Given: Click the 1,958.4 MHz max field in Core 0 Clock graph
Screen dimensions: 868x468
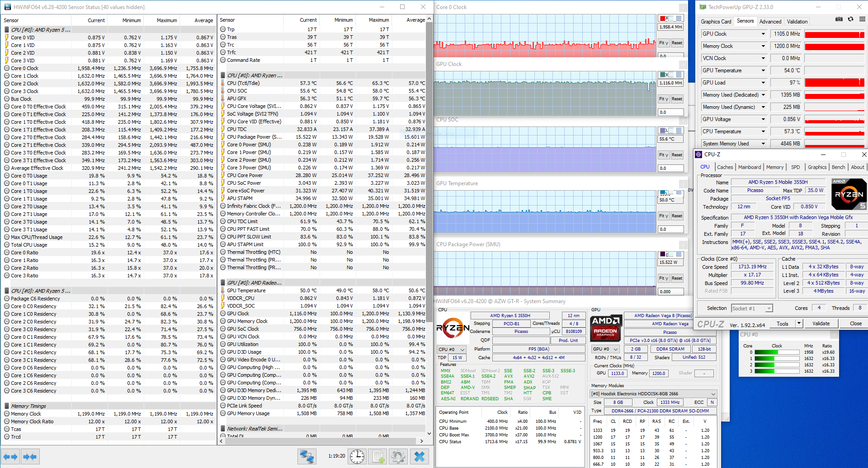Looking at the screenshot, I should pyautogui.click(x=670, y=27).
